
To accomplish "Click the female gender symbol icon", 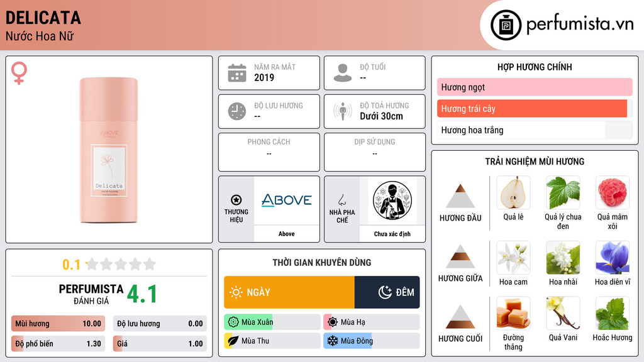I will tap(19, 73).
